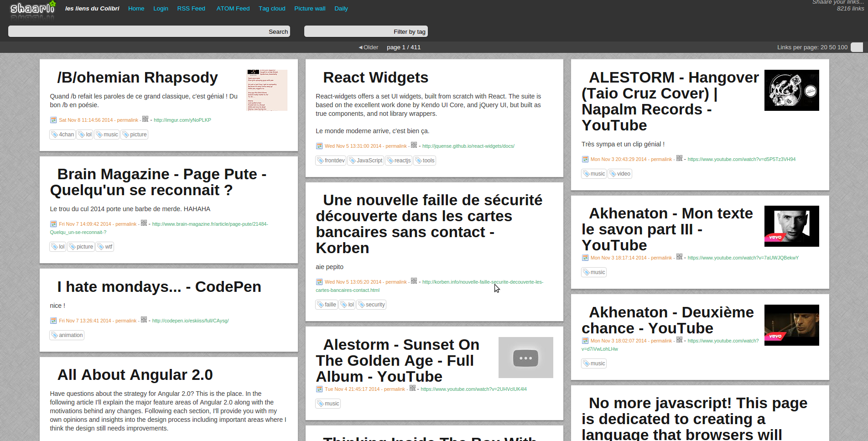This screenshot has width=868, height=441.
Task: Click the Filter by tag button
Action: coord(410,31)
